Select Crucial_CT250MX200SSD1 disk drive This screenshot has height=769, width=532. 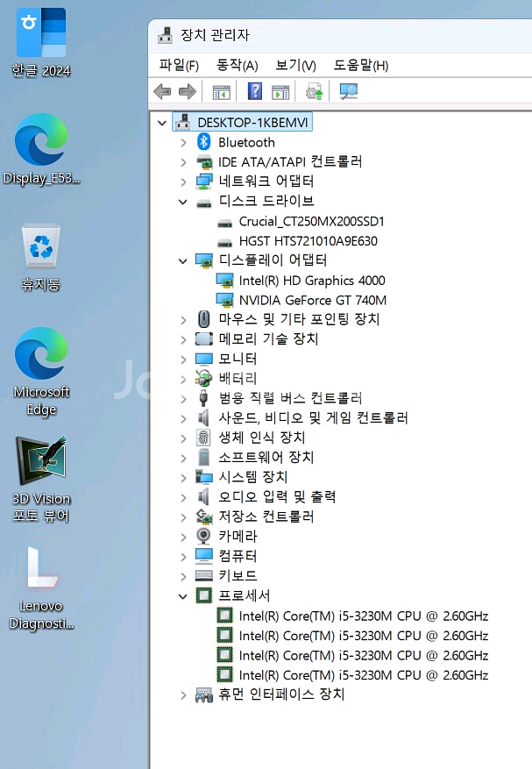tap(311, 221)
